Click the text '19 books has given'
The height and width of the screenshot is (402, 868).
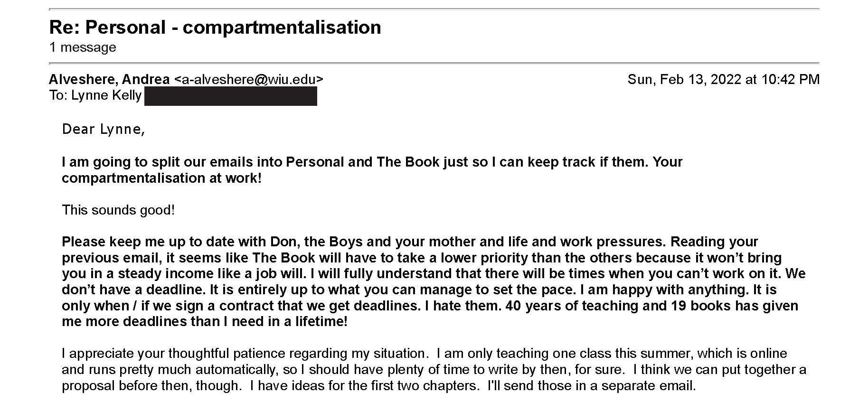point(735,306)
